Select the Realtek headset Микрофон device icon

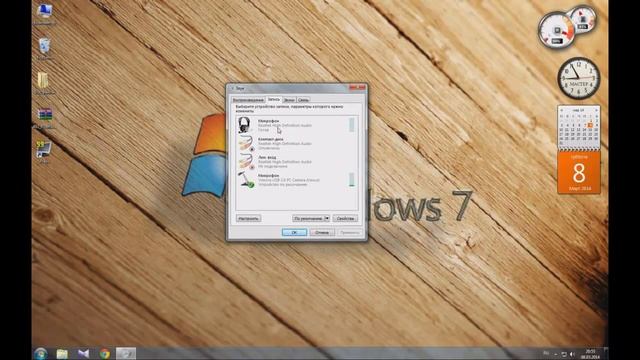(244, 125)
